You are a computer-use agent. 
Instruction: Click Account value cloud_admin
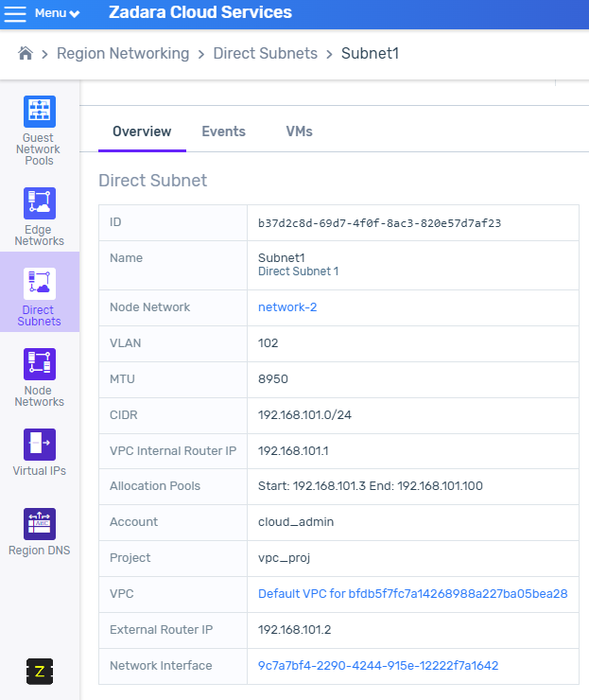(x=296, y=522)
